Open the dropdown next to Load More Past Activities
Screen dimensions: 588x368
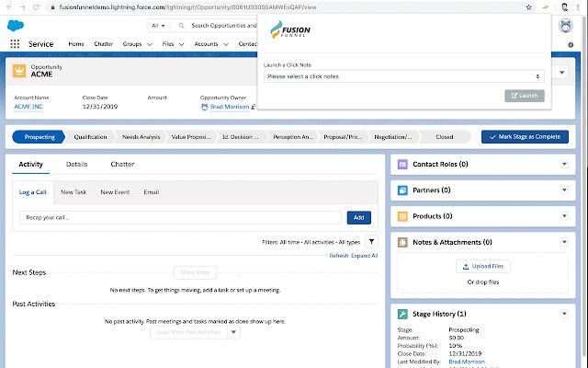point(233,332)
